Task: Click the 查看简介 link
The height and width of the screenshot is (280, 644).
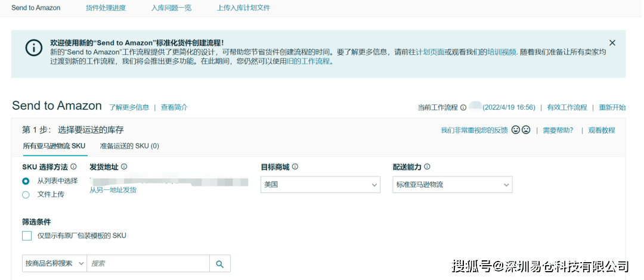Action: [x=174, y=108]
